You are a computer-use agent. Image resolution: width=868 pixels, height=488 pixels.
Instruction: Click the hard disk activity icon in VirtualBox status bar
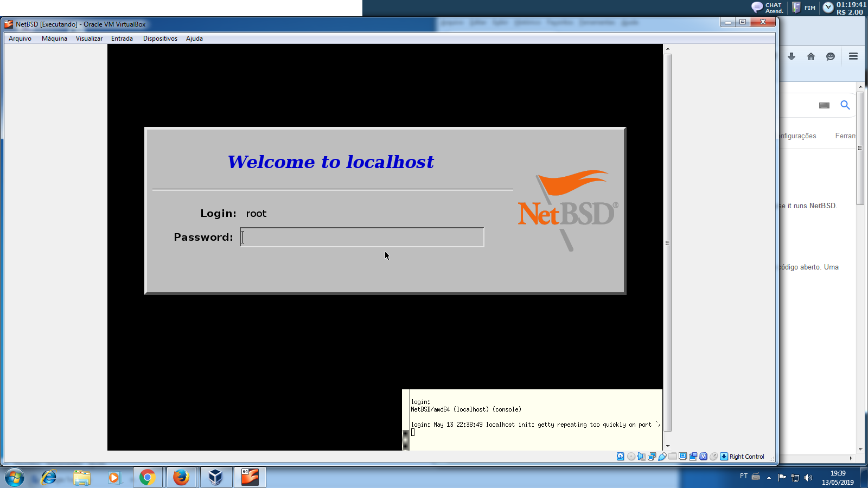[620, 457]
